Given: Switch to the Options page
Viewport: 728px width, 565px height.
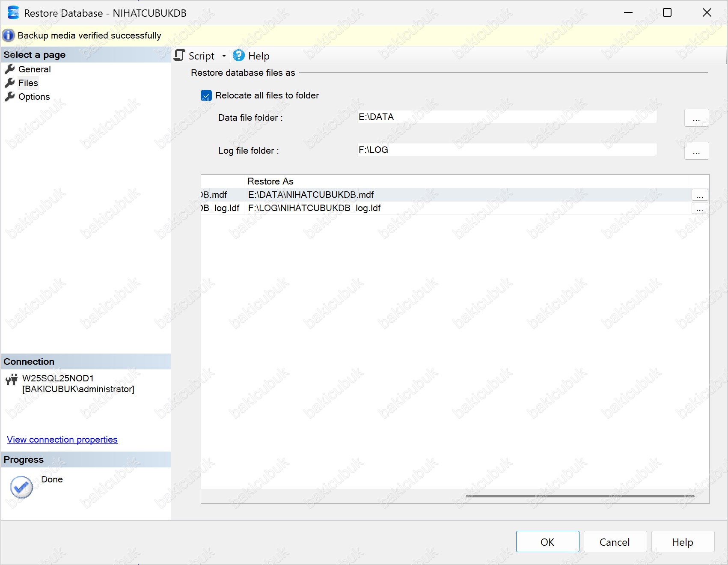Looking at the screenshot, I should 34,97.
